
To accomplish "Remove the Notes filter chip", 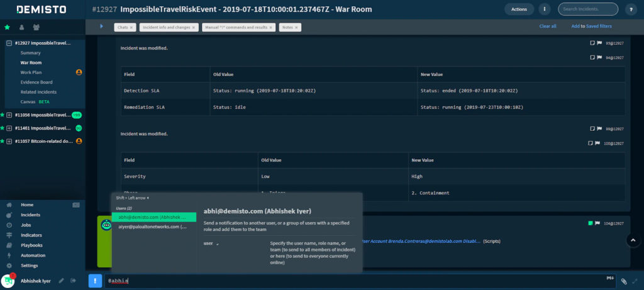I will pyautogui.click(x=297, y=28).
